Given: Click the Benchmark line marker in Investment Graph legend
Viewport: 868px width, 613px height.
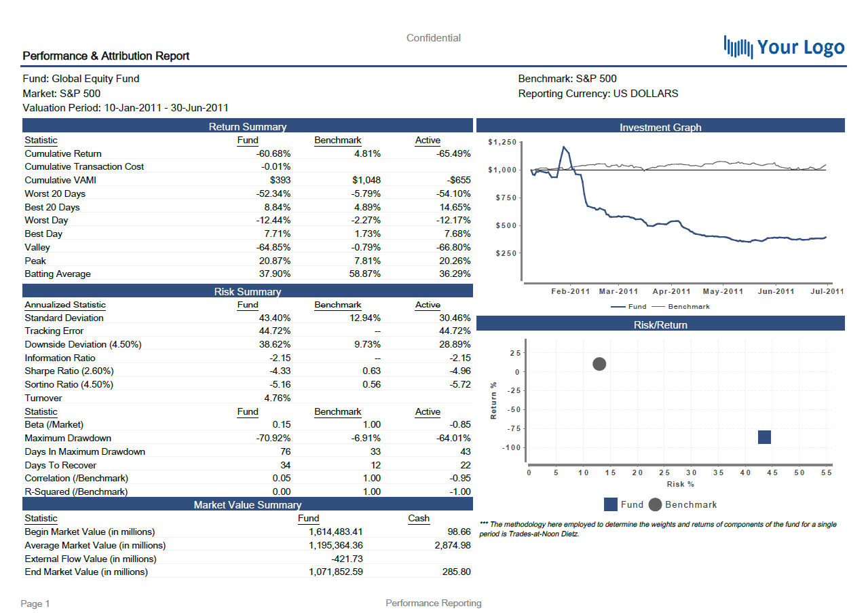Looking at the screenshot, I should 658,307.
